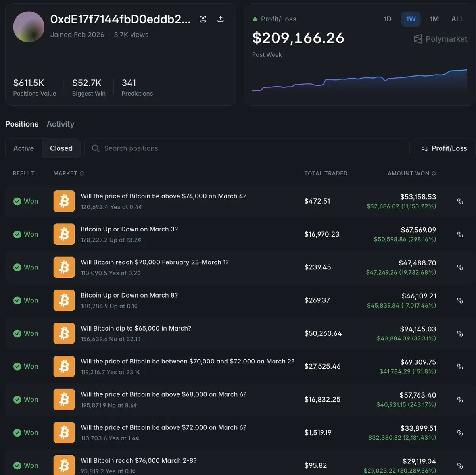The image size is (476, 475).
Task: Click the share/upload icon next to the address
Action: pos(221,19)
